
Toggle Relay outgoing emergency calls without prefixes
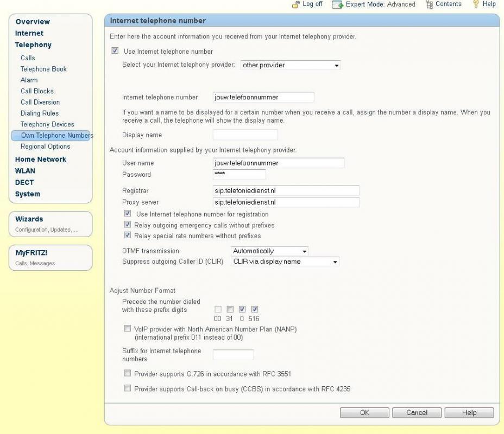[128, 224]
